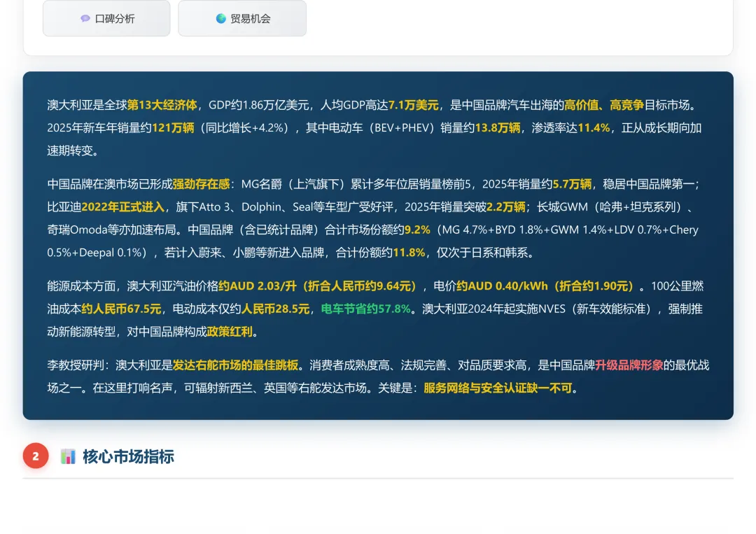Click the globe icon on 贸易机会 button
Image resolution: width=756 pixels, height=534 pixels.
[221, 18]
